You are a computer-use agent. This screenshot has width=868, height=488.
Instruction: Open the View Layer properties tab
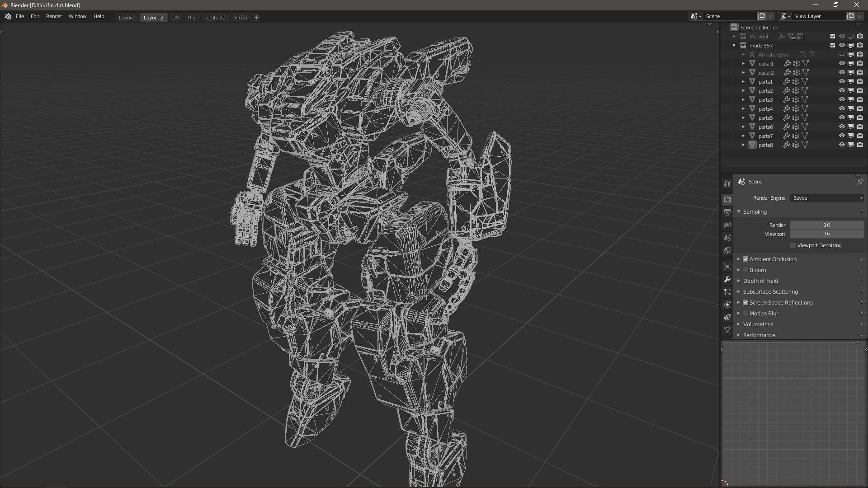coord(727,225)
